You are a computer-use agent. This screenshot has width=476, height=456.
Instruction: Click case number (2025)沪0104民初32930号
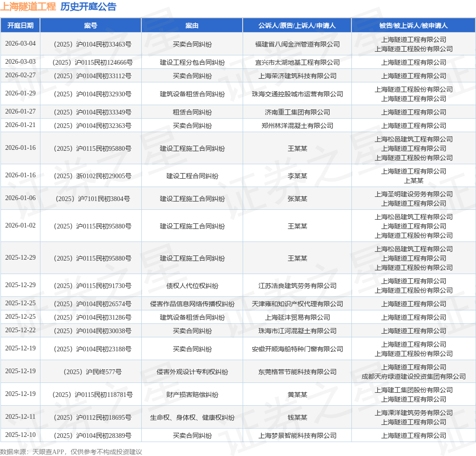(x=93, y=94)
